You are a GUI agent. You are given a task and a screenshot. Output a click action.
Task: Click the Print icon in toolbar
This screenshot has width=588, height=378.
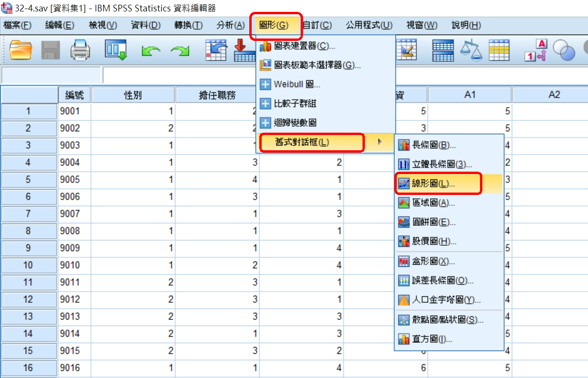click(x=80, y=50)
